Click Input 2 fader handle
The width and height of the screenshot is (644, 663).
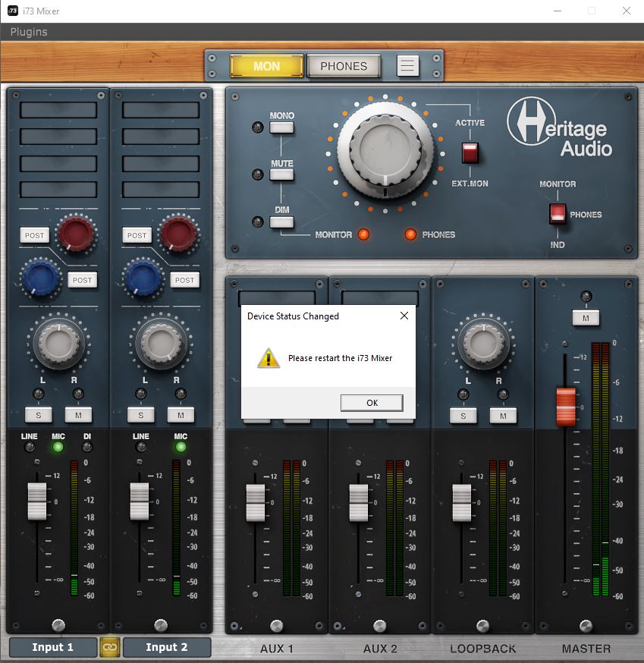pyautogui.click(x=139, y=501)
